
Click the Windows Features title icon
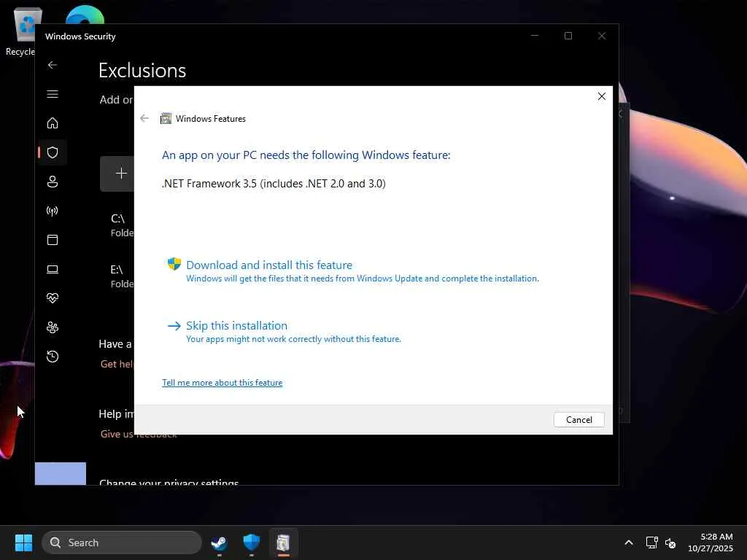click(x=166, y=119)
